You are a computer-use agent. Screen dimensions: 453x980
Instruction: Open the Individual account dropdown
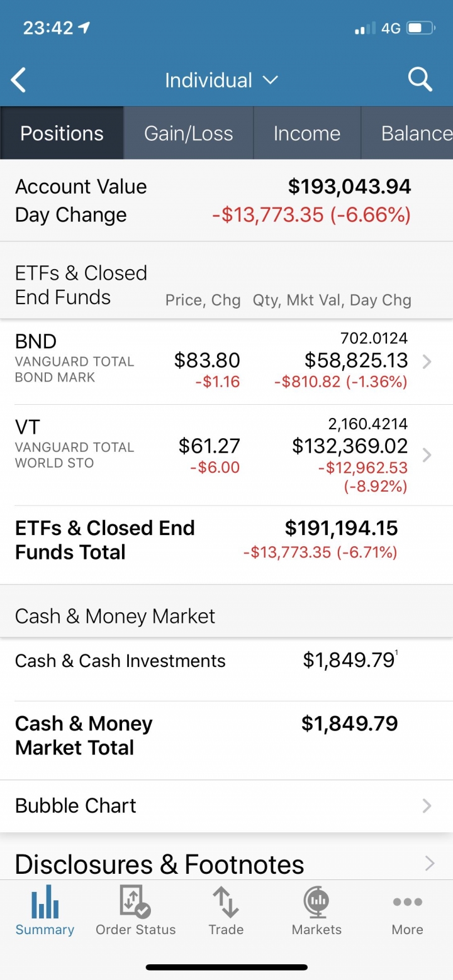pos(221,80)
